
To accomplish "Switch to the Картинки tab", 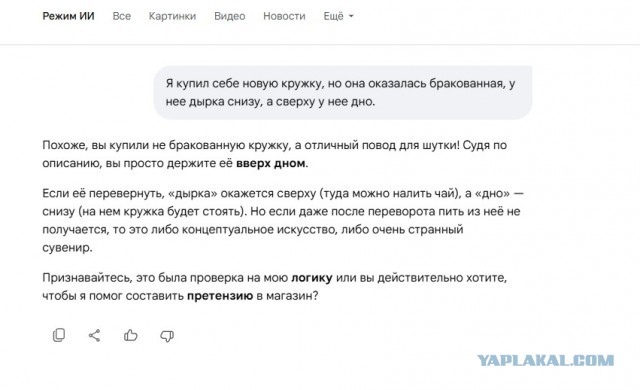I will [x=172, y=16].
